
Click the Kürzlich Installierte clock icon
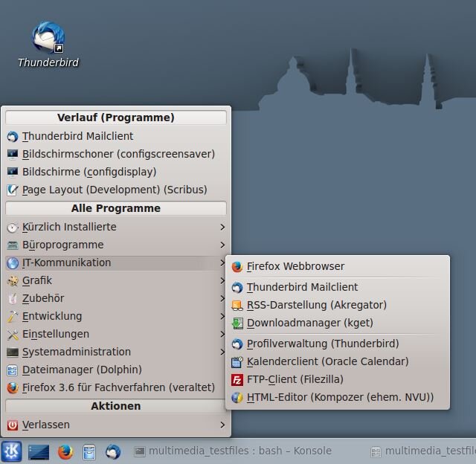pos(13,228)
